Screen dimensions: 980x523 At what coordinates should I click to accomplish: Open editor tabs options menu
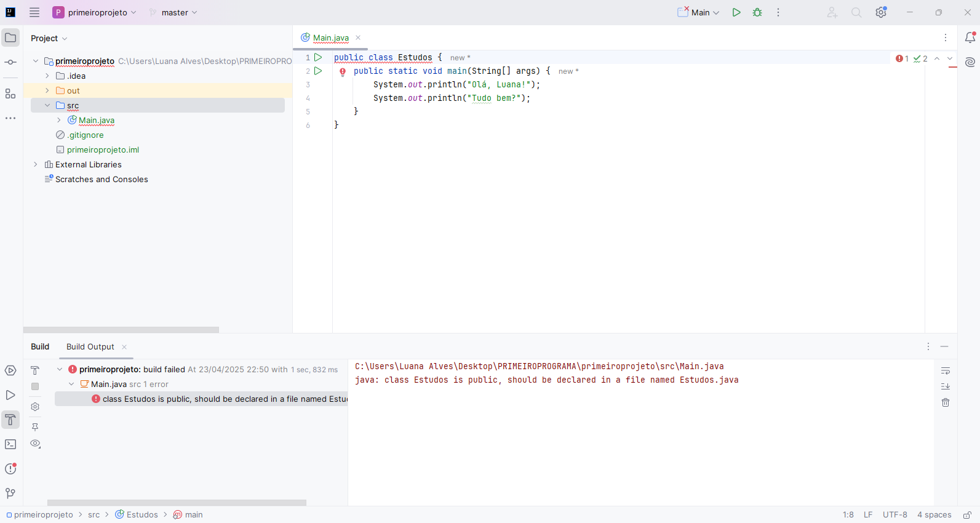click(x=946, y=38)
